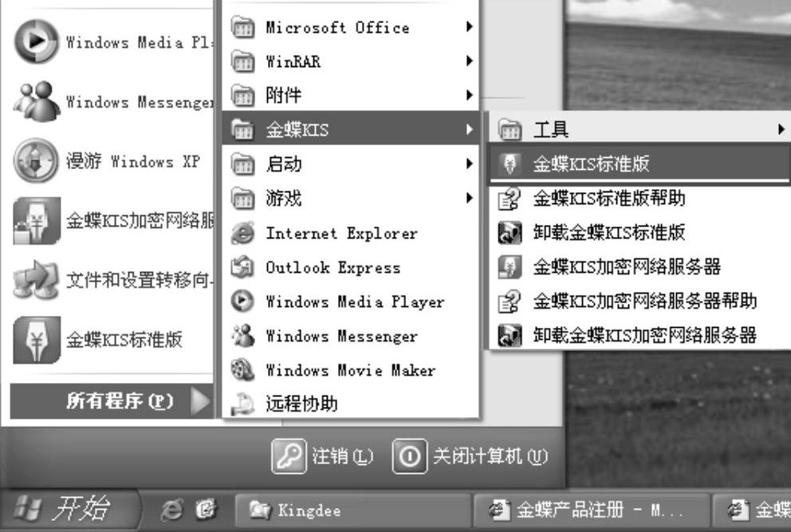The image size is (791, 532).
Task: Open the 漫游 Windows XP tour icon
Action: click(37, 160)
